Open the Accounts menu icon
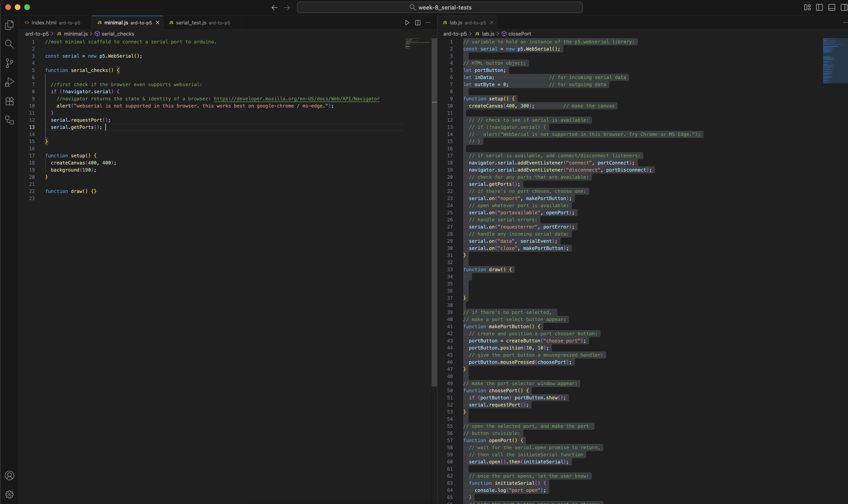 10,475
